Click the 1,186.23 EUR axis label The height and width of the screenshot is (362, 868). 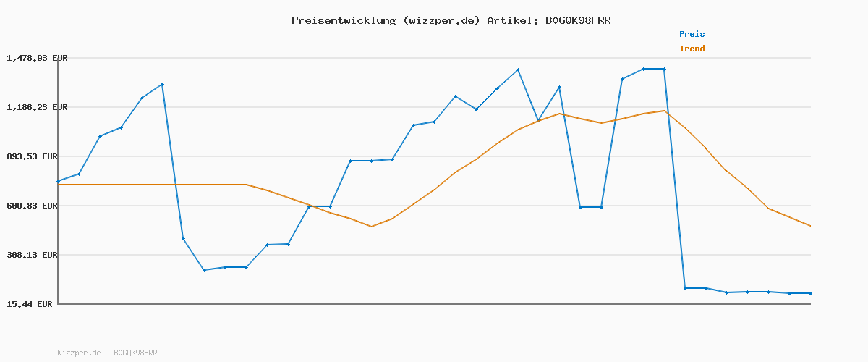tap(37, 107)
